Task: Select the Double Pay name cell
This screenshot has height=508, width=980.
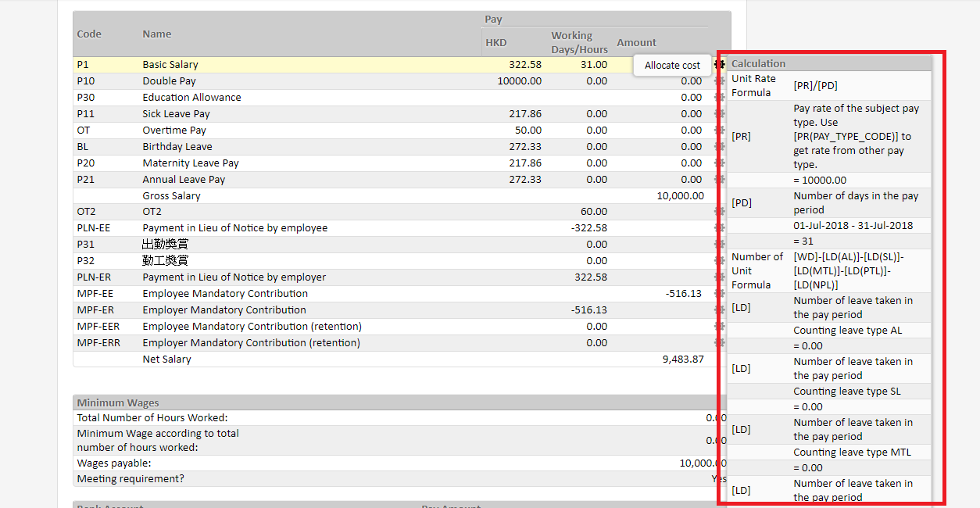Action: (x=169, y=81)
